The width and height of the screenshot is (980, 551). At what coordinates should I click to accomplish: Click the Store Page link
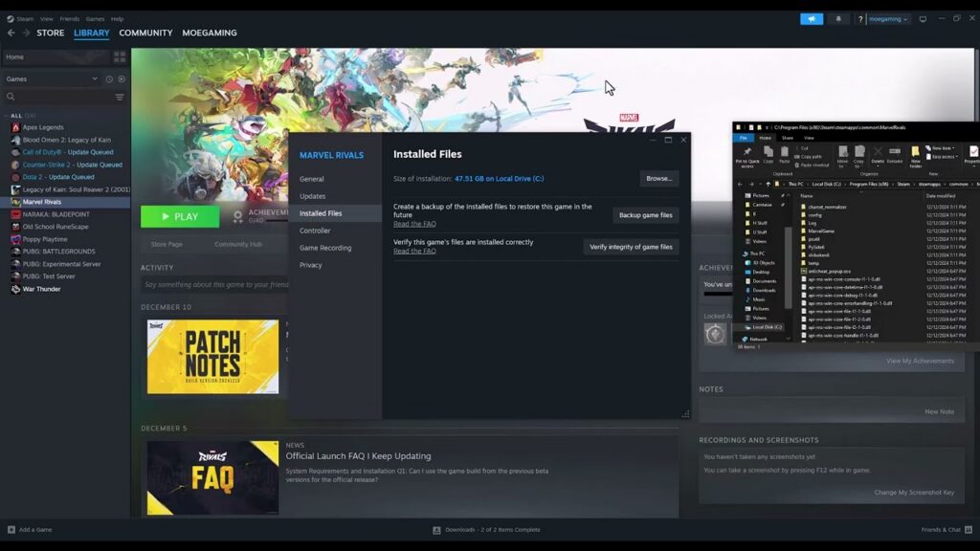point(167,244)
